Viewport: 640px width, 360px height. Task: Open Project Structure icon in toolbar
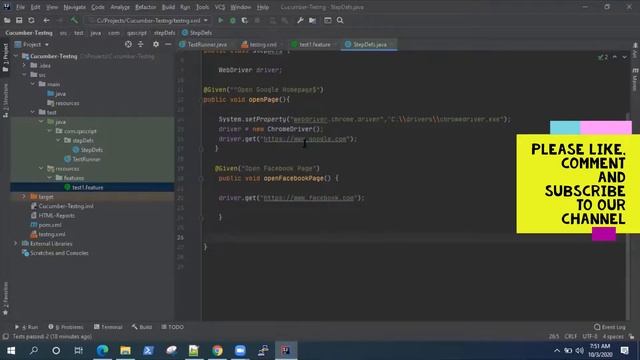[x=312, y=20]
